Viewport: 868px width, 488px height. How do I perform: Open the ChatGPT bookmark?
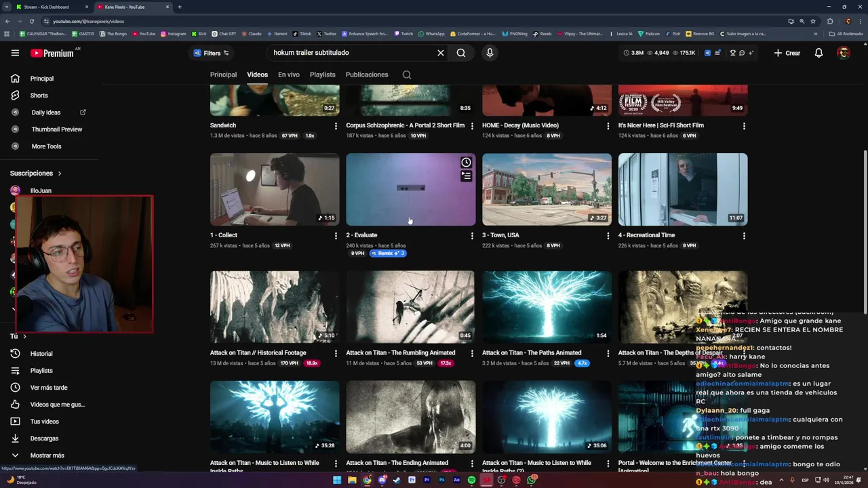click(x=224, y=33)
